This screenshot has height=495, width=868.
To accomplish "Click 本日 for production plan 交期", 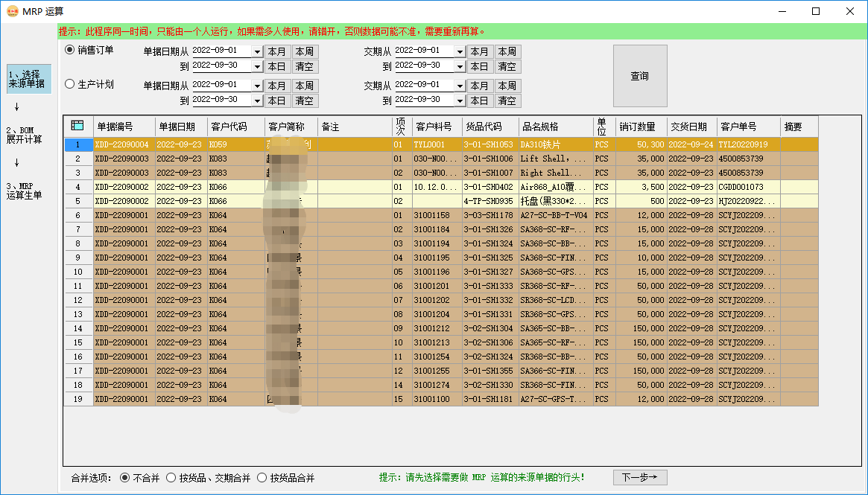I will click(480, 101).
